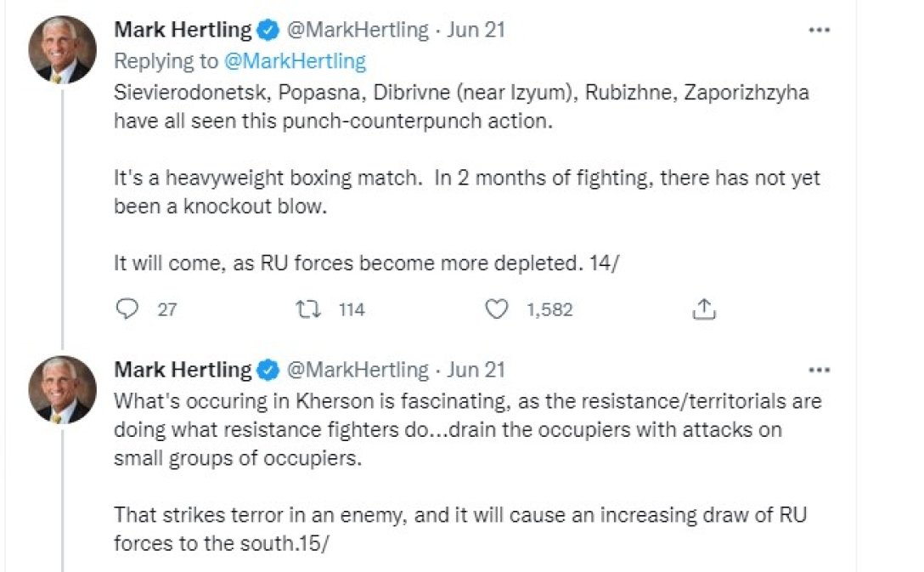Click the 1,582 likes count
This screenshot has height=572, width=924.
[549, 310]
